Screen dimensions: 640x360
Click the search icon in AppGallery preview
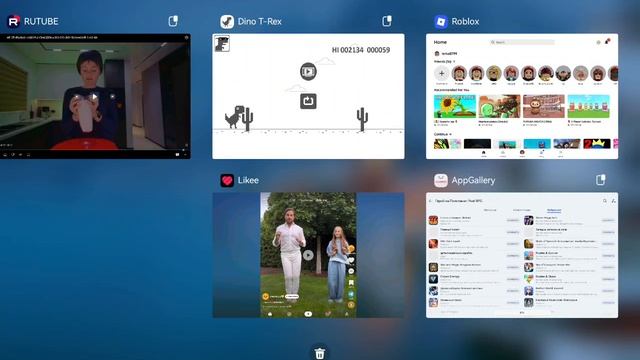coord(604,201)
